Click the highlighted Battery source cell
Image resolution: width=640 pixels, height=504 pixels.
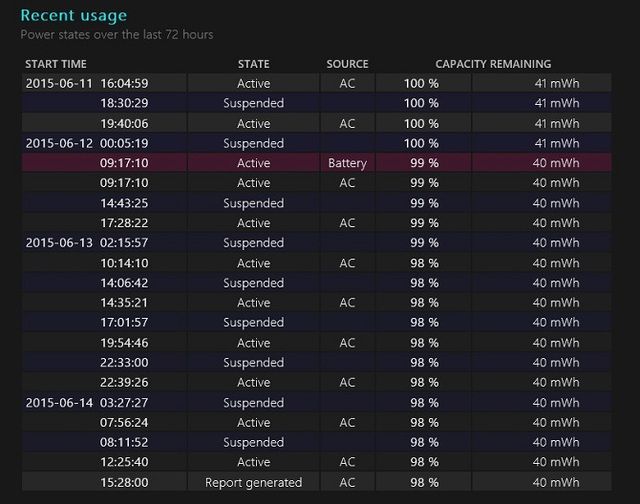[347, 163]
